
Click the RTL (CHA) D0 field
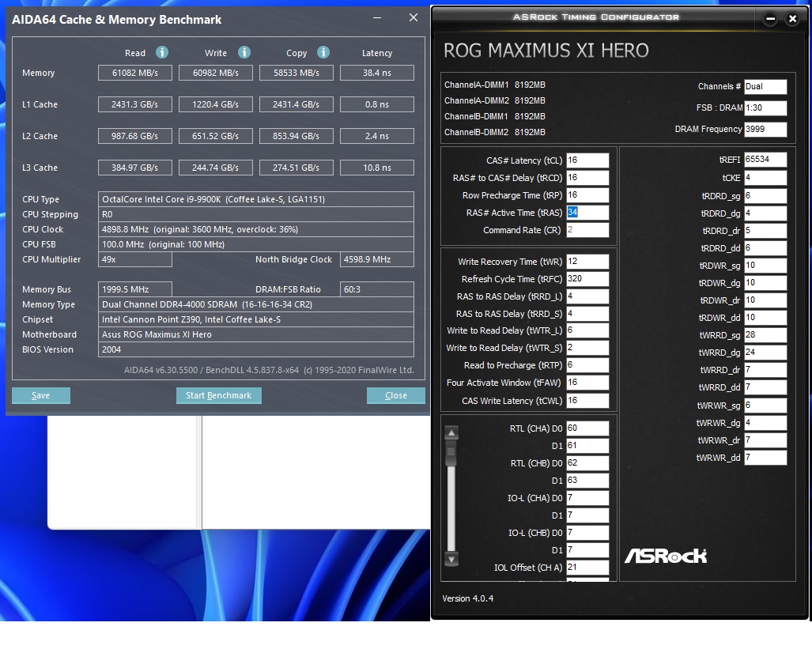pos(587,428)
